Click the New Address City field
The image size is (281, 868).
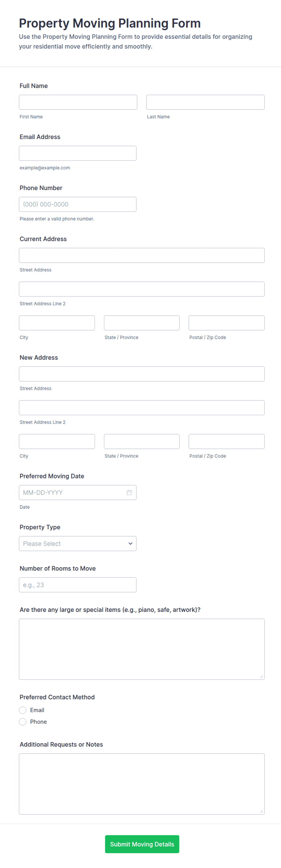click(57, 441)
